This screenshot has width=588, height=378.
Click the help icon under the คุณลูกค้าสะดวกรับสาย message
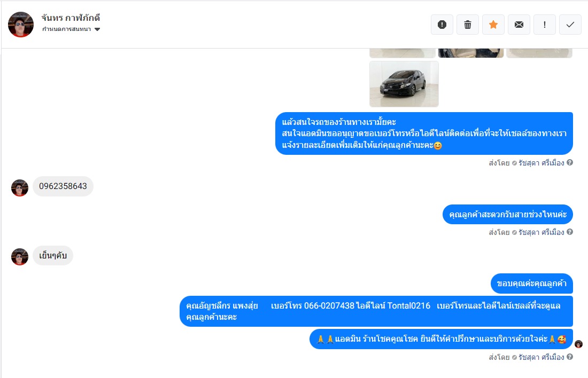(570, 232)
